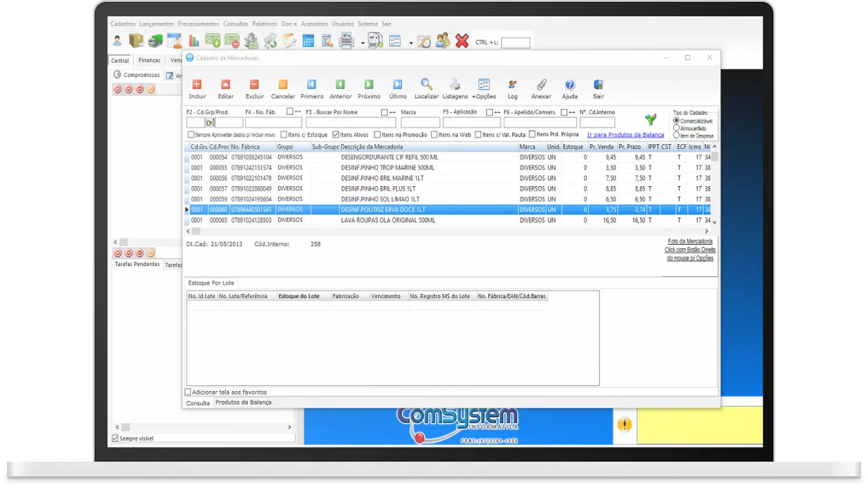Click the Marca filter input field

click(420, 123)
